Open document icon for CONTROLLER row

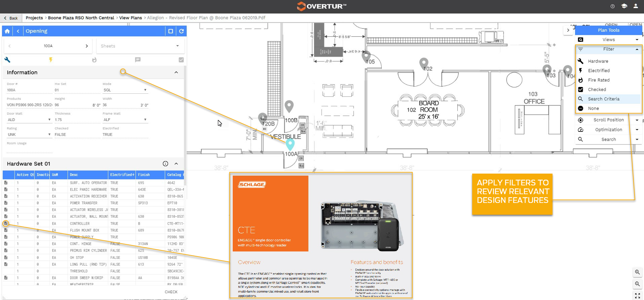click(6, 224)
